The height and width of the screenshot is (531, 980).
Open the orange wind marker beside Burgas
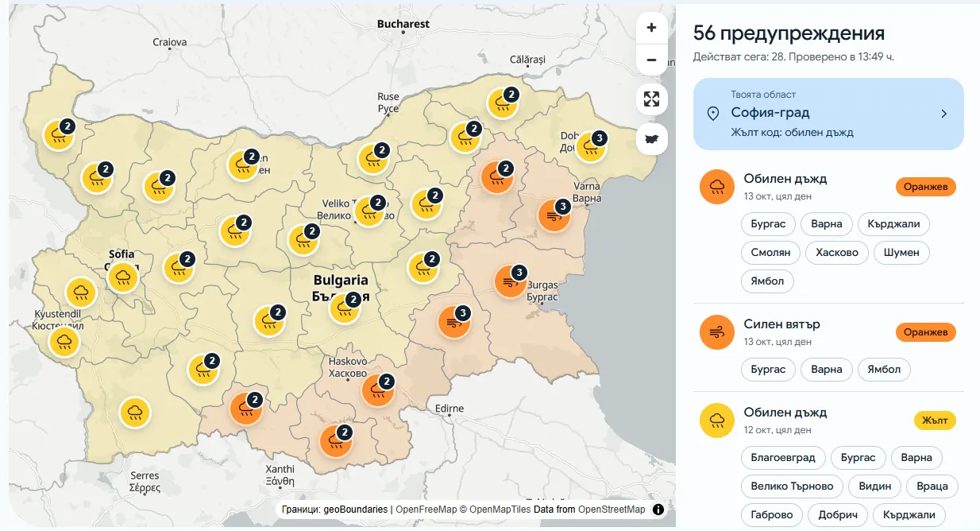510,282
